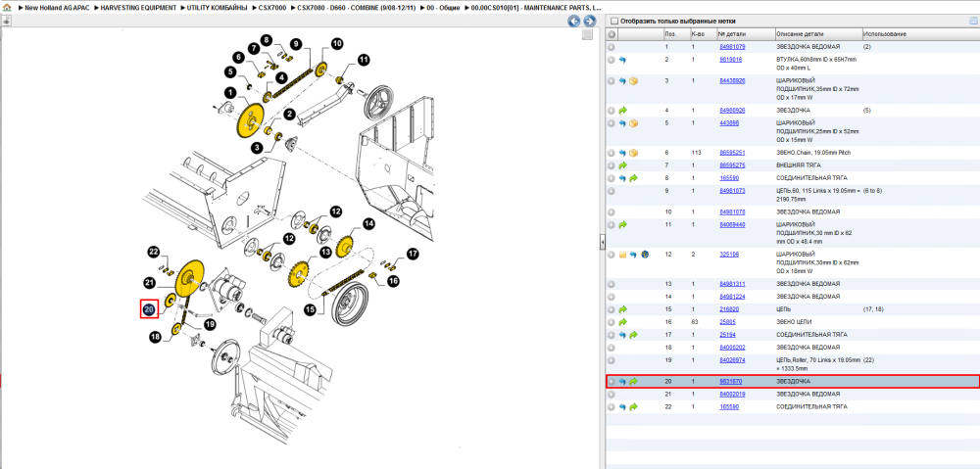The image size is (980, 469).
Task: Open part number link 86595251
Action: coord(732,153)
